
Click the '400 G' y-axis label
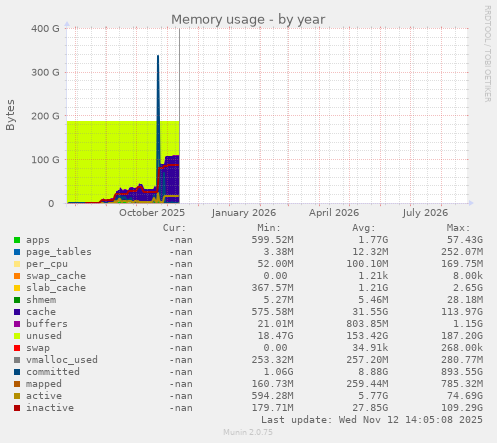point(45,29)
